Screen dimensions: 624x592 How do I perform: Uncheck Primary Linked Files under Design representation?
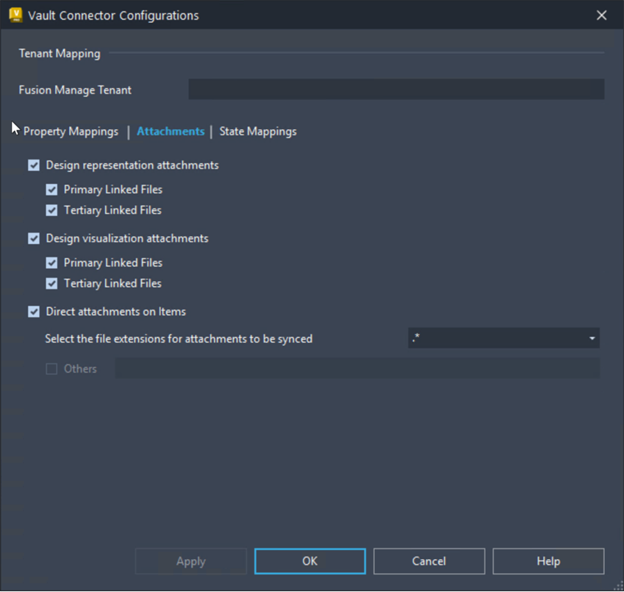52,189
